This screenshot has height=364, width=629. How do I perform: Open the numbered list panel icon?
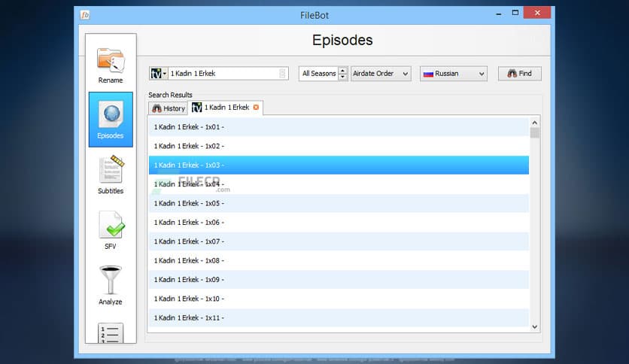pyautogui.click(x=111, y=332)
